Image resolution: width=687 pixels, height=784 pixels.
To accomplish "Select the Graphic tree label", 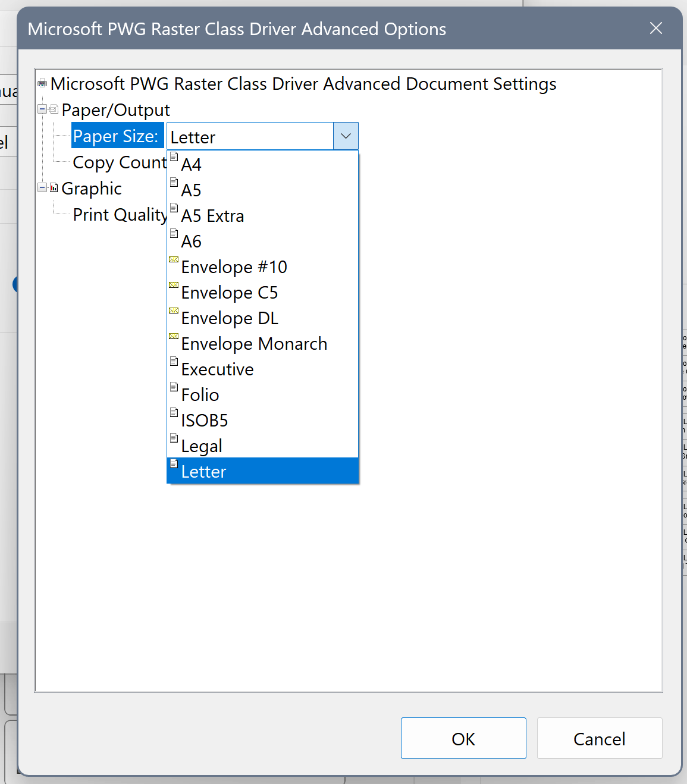I will pos(92,189).
